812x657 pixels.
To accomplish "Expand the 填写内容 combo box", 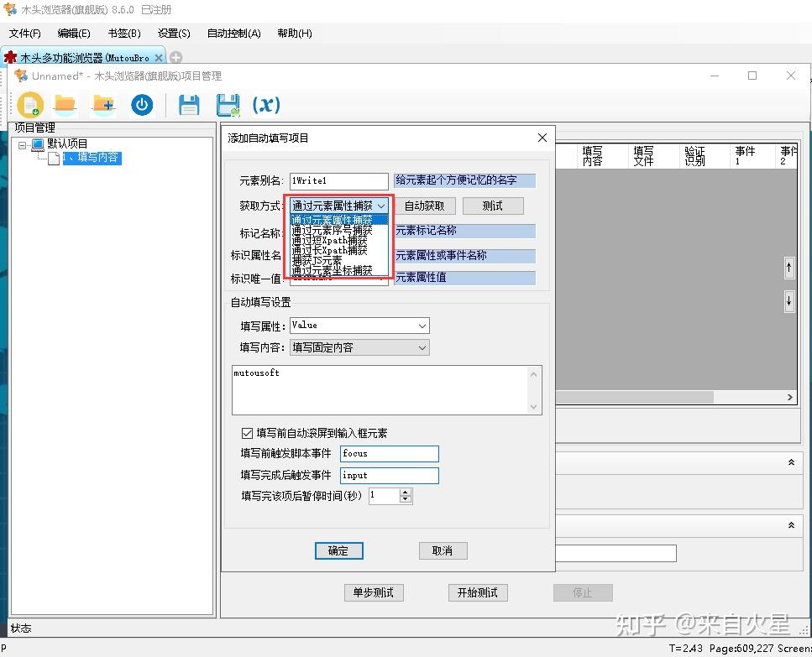I will tap(422, 347).
